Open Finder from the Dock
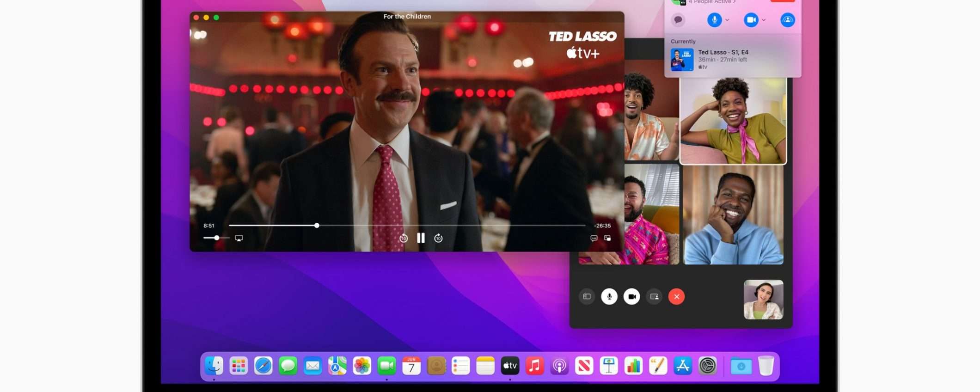 coord(214,366)
